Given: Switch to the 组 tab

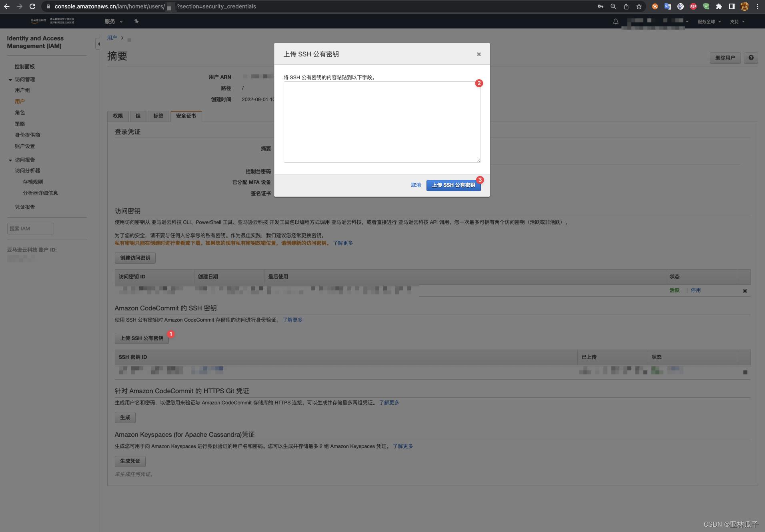Looking at the screenshot, I should pyautogui.click(x=138, y=116).
